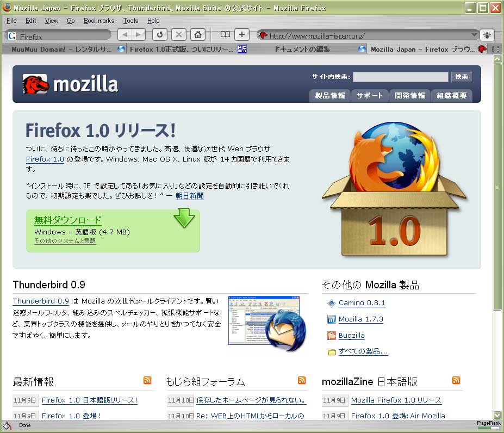Click the Mozilla 1.7.3 product icon
This screenshot has height=433, width=504.
332,319
